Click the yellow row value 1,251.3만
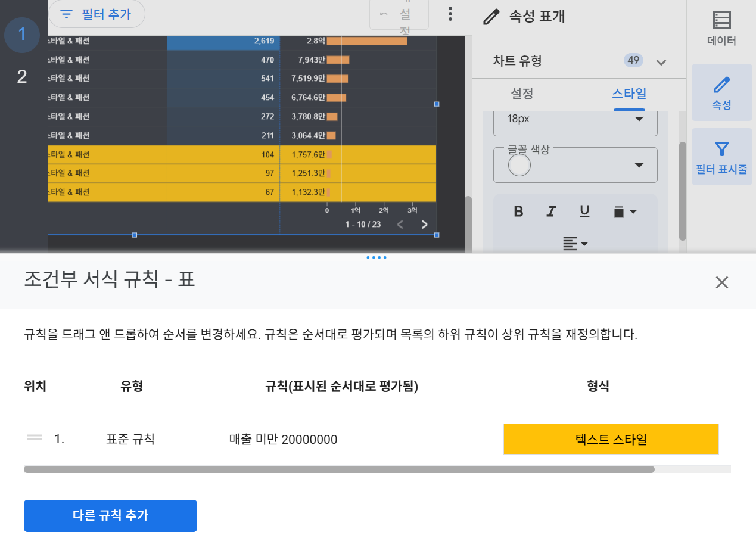Screen dimensions: 756x557 308,173
